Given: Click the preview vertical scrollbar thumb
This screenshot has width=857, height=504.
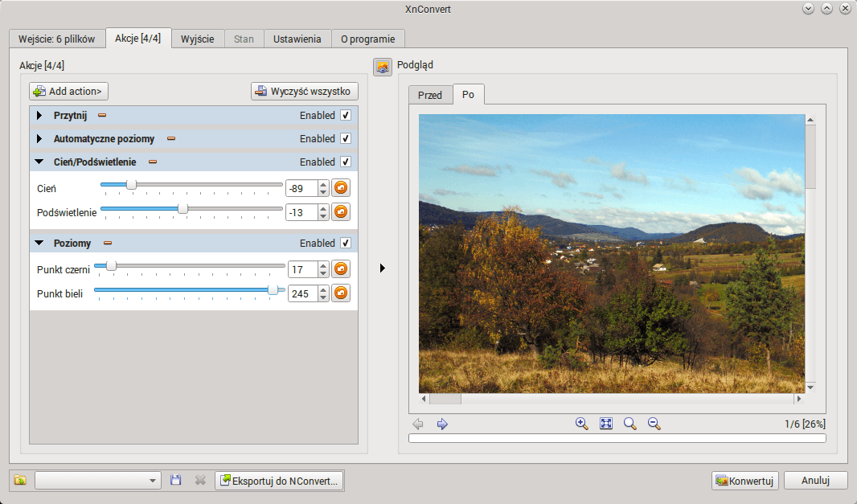Looking at the screenshot, I should (810, 156).
